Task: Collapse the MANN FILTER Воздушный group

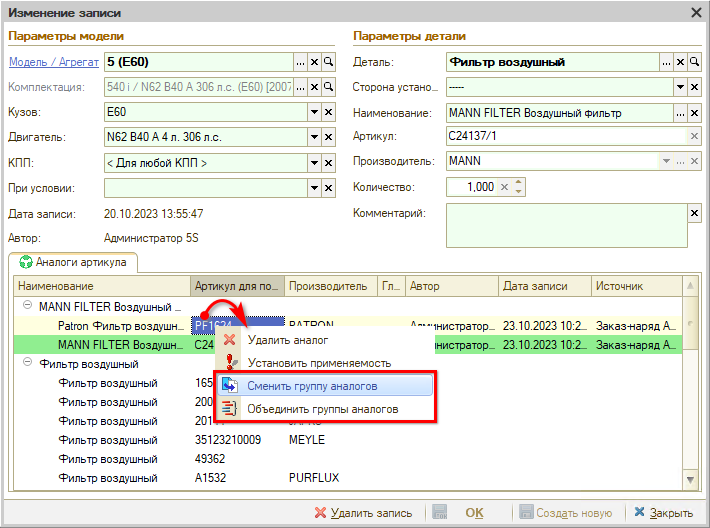Action: click(28, 306)
